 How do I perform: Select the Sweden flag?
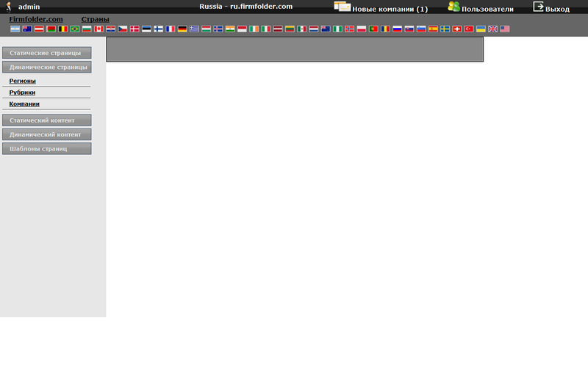(x=445, y=29)
